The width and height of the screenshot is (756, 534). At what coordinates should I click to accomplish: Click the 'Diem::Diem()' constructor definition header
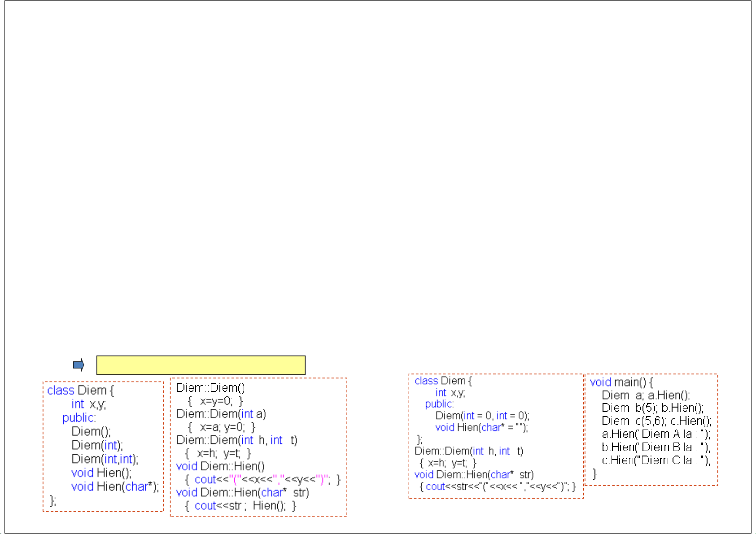[210, 388]
